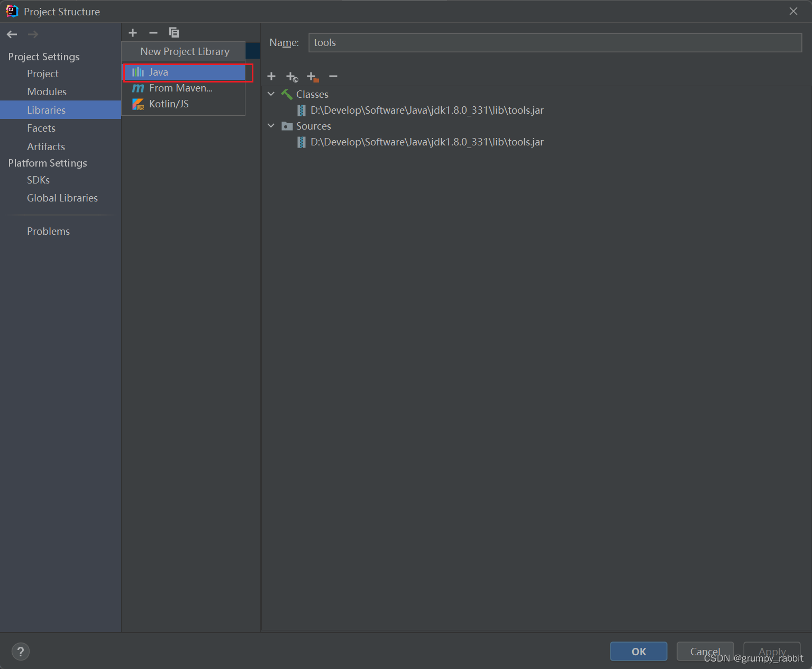Click the Classes hammer icon
The image size is (812, 669).
click(x=287, y=94)
